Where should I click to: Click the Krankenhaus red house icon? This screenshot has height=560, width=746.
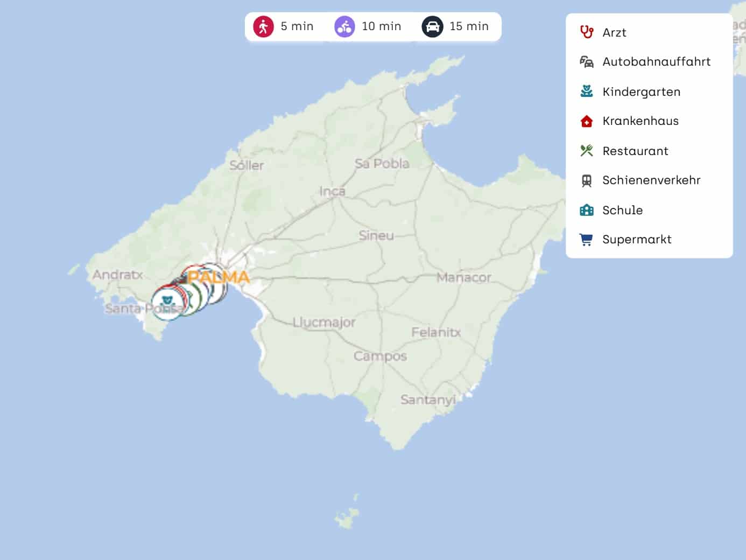[x=587, y=121]
